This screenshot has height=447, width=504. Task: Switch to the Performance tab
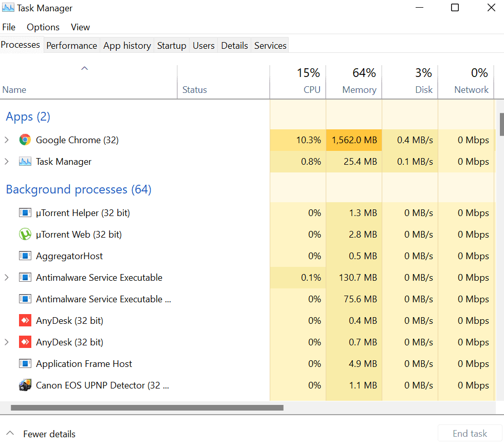pyautogui.click(x=72, y=46)
